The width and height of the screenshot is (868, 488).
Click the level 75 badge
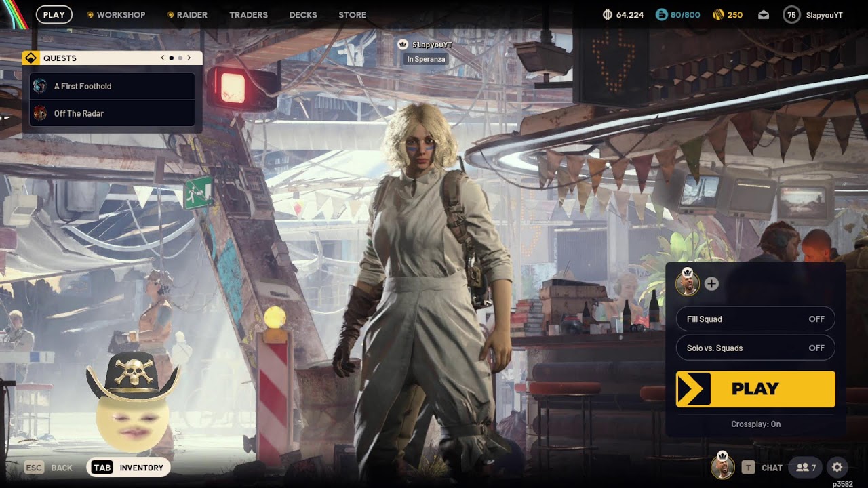click(x=791, y=15)
